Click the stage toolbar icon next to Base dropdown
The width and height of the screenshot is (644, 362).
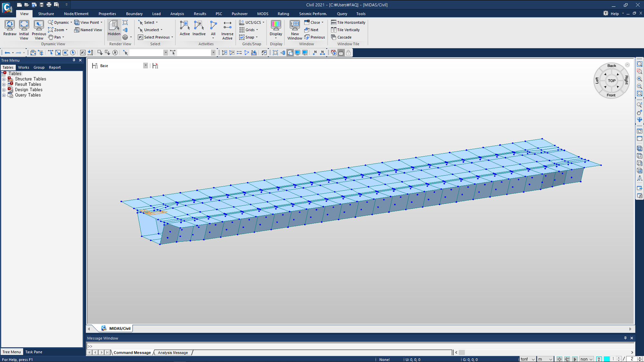[x=155, y=66]
